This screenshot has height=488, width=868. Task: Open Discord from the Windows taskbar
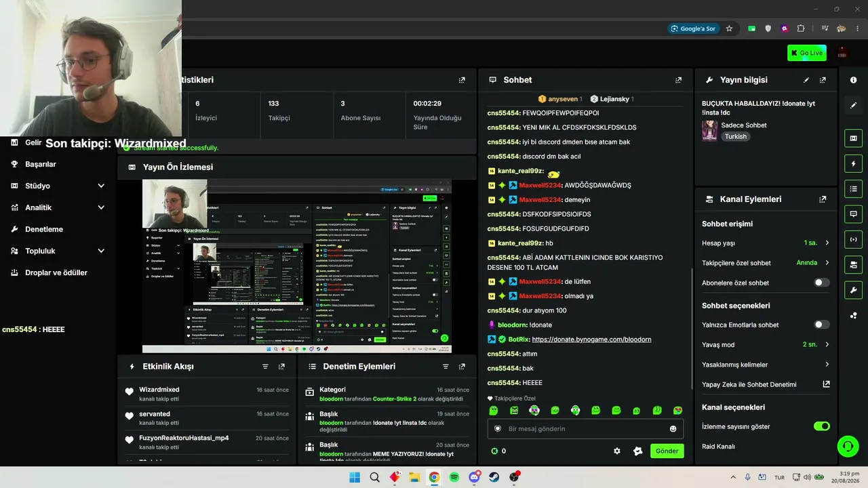click(x=474, y=477)
